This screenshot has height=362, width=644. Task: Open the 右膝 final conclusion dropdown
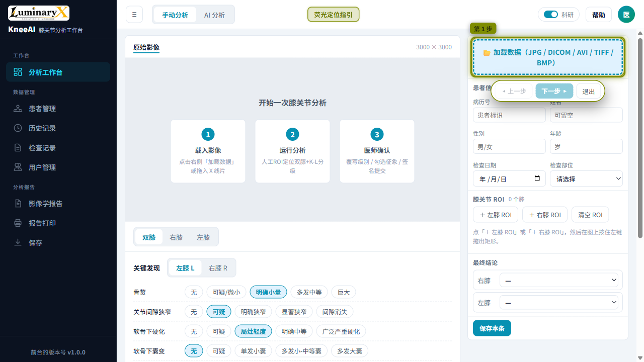click(559, 280)
